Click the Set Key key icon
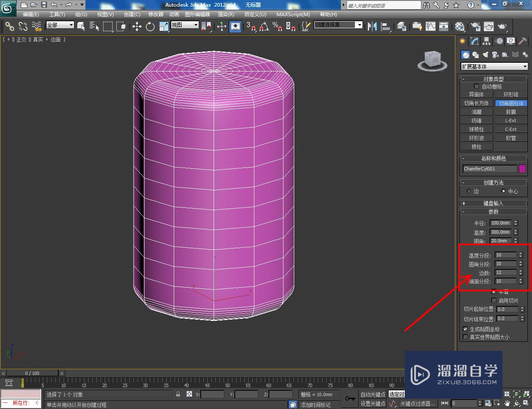This screenshot has width=532, height=409. click(350, 399)
